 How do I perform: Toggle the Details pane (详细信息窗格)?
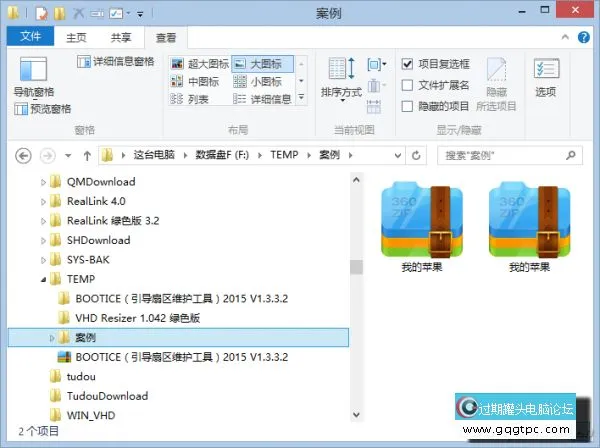coord(116,62)
